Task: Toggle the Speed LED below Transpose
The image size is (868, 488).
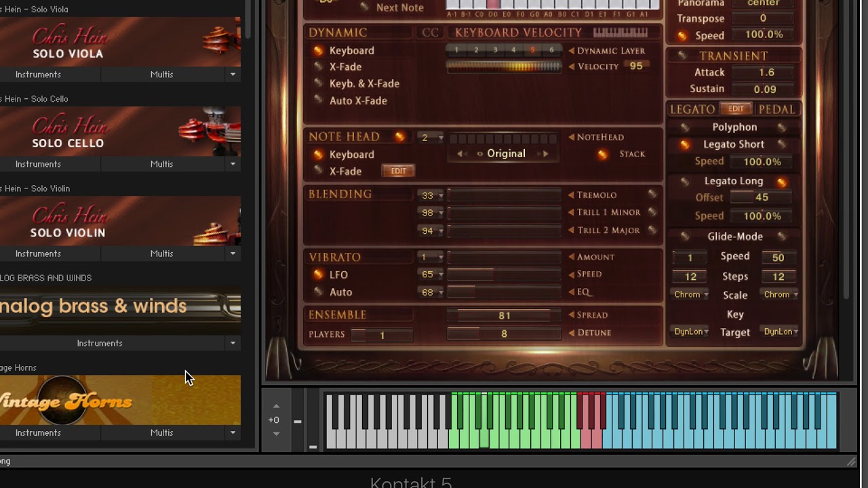Action: [682, 36]
